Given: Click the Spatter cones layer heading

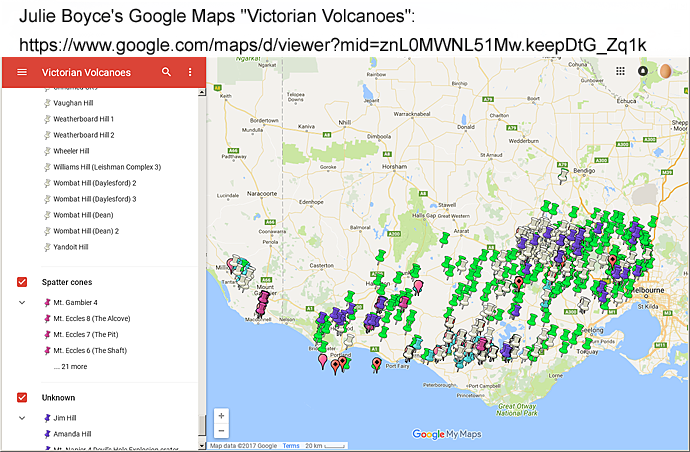Looking at the screenshot, I should (x=67, y=282).
